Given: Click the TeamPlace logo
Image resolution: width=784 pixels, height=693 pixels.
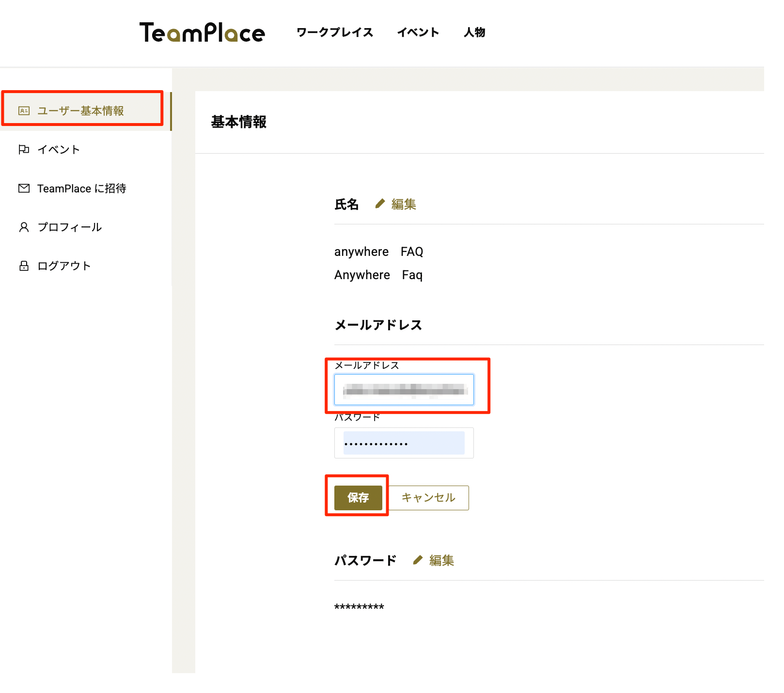Looking at the screenshot, I should (x=202, y=32).
